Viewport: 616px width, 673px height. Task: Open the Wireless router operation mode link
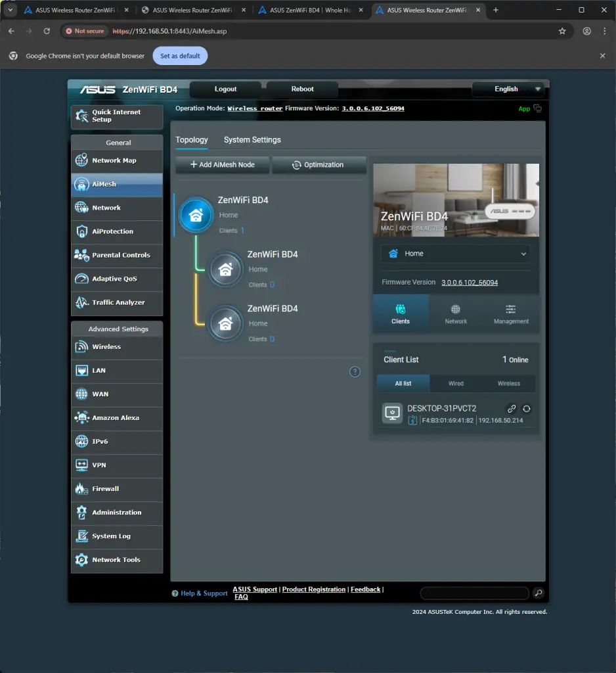point(255,108)
